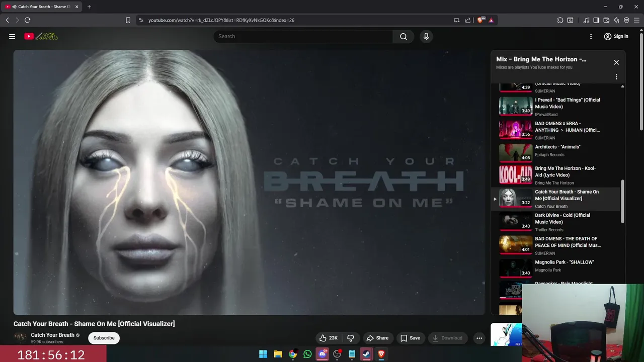
Task: Open Leo AI sparkle icon
Action: pos(616,20)
